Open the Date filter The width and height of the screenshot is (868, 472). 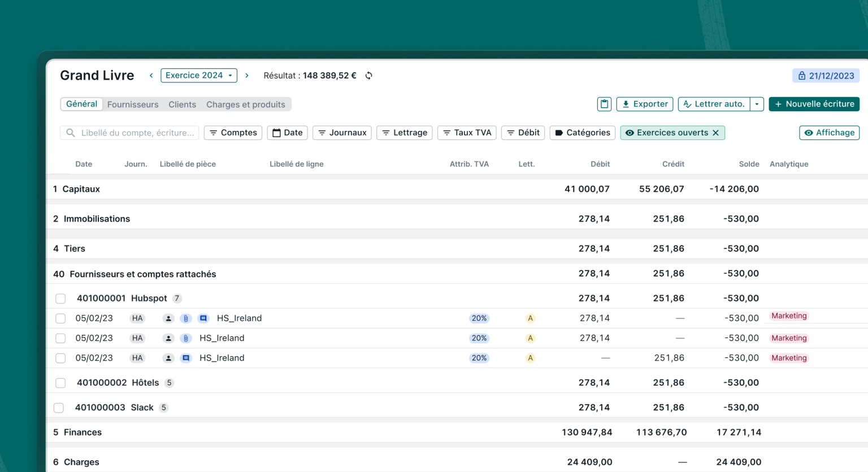coord(288,133)
